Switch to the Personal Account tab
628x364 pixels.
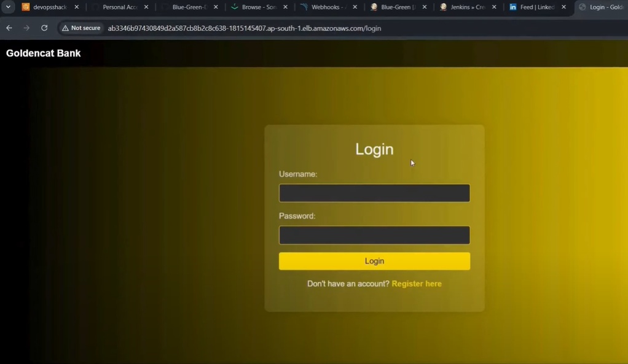(119, 7)
